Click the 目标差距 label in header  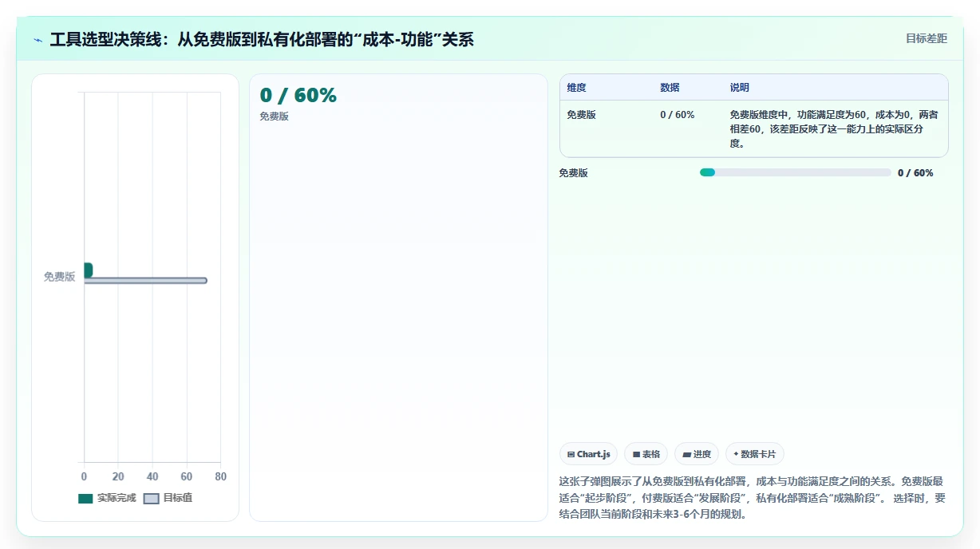click(926, 38)
